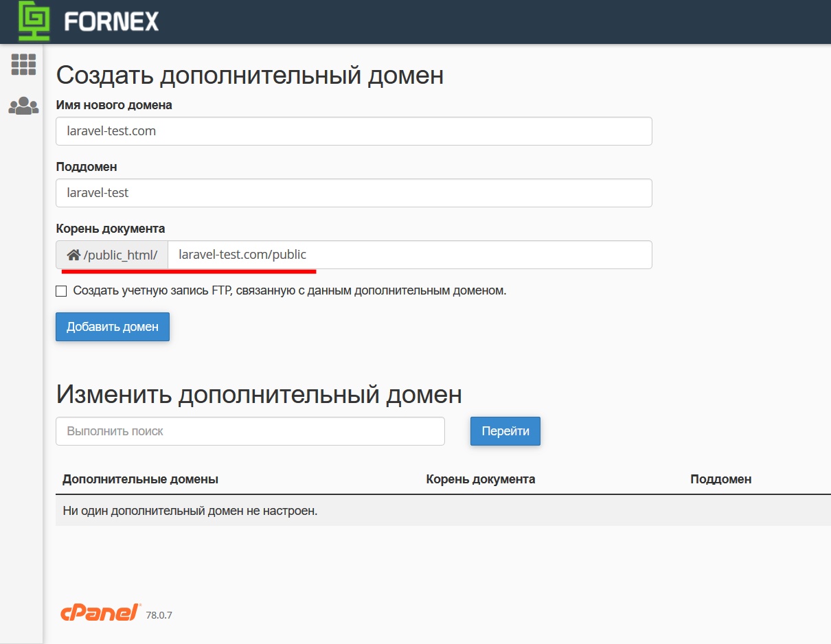Click the Поддомен field label
The width and height of the screenshot is (831, 644).
(x=87, y=167)
